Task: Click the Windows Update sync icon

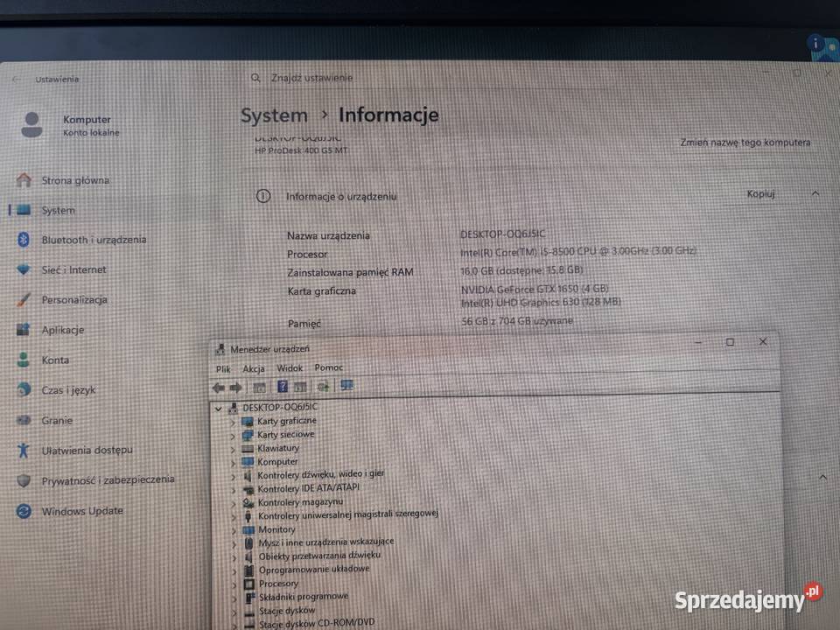Action: click(23, 511)
